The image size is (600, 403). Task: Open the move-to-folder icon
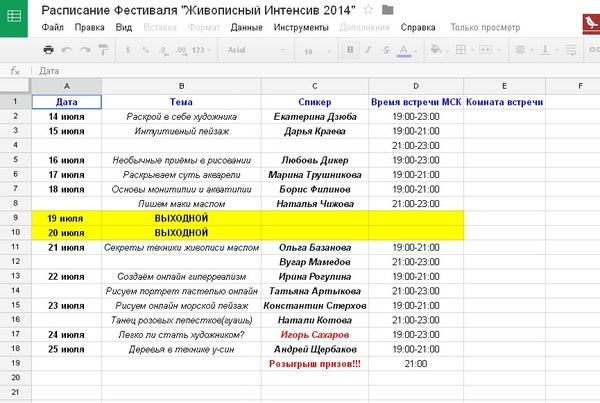tap(388, 10)
